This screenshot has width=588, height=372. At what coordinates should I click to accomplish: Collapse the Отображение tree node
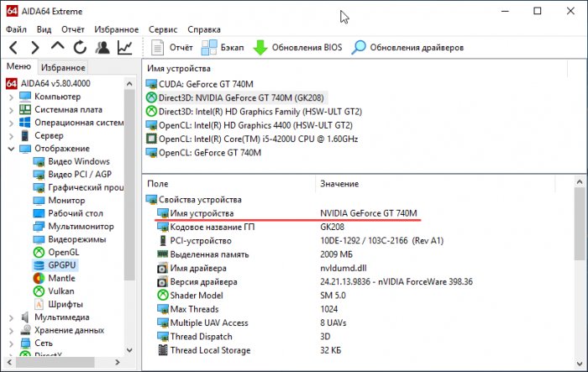[x=11, y=149]
